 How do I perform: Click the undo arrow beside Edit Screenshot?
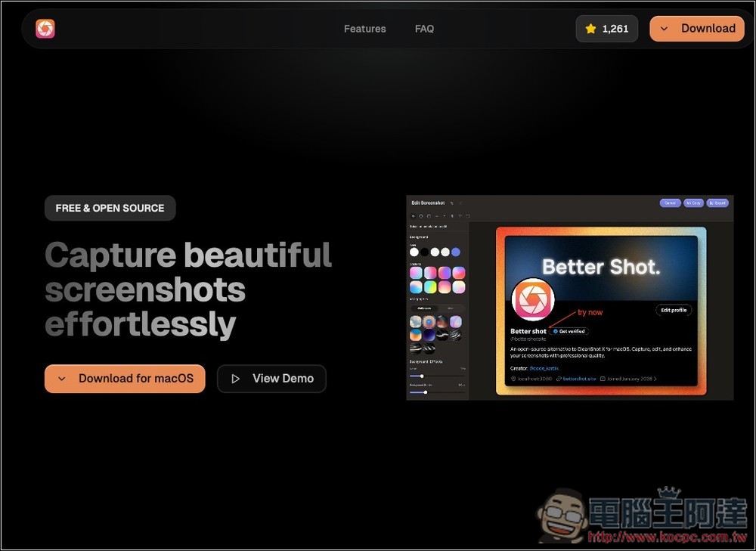click(452, 203)
